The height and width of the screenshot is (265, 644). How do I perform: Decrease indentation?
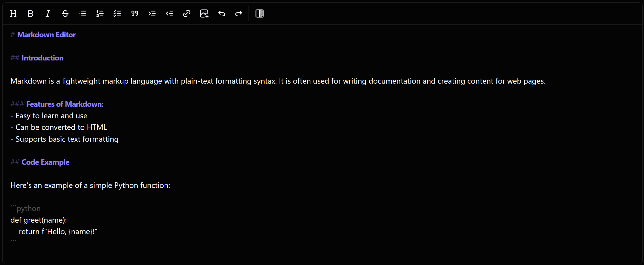point(169,13)
